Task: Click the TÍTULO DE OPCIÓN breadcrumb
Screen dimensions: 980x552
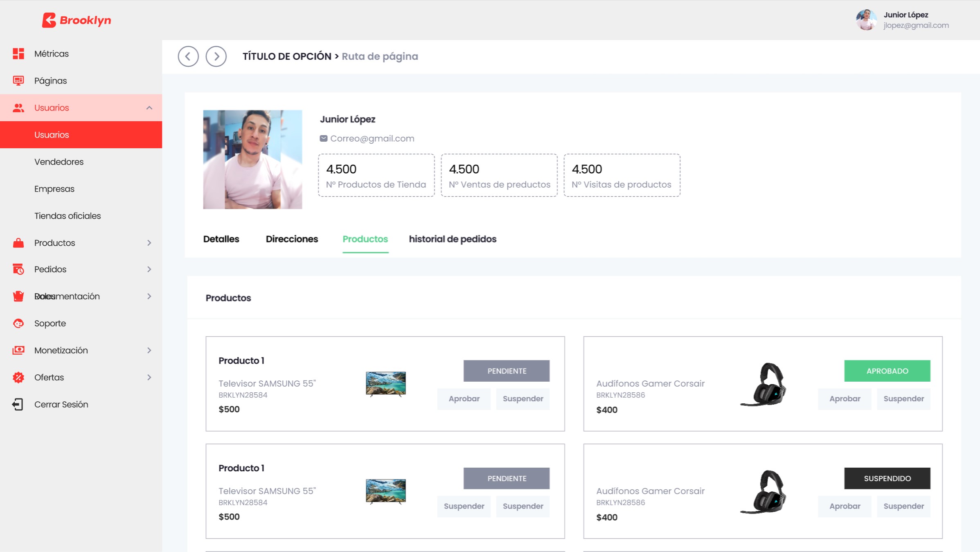Action: [287, 57]
